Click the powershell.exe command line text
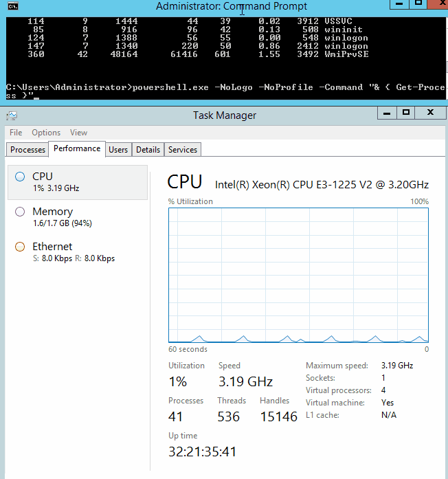The width and height of the screenshot is (448, 479). coord(225,91)
